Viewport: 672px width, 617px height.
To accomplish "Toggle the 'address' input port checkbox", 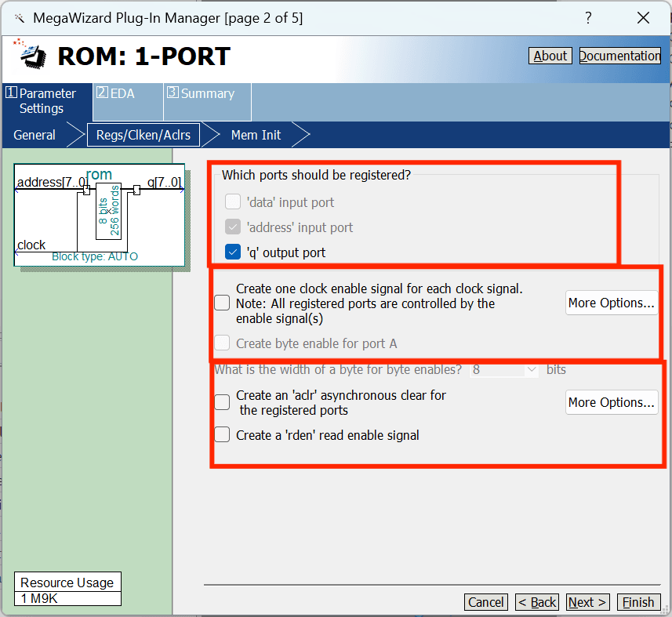I will (233, 227).
